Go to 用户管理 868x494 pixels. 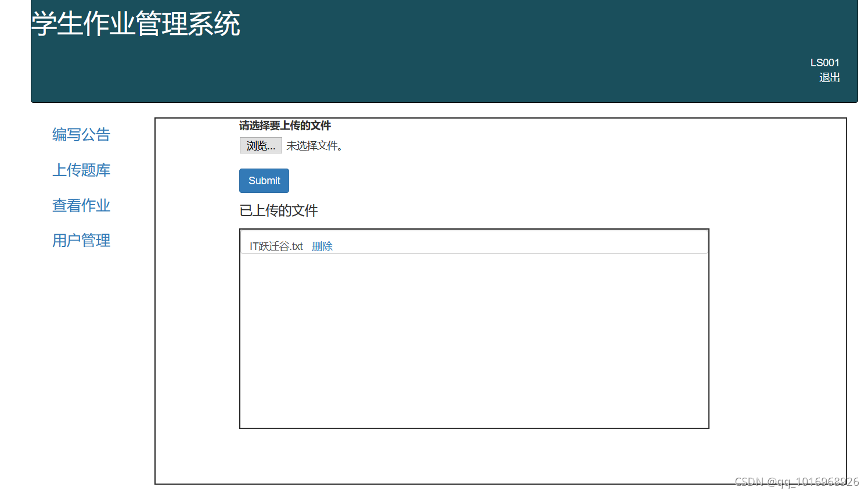81,240
